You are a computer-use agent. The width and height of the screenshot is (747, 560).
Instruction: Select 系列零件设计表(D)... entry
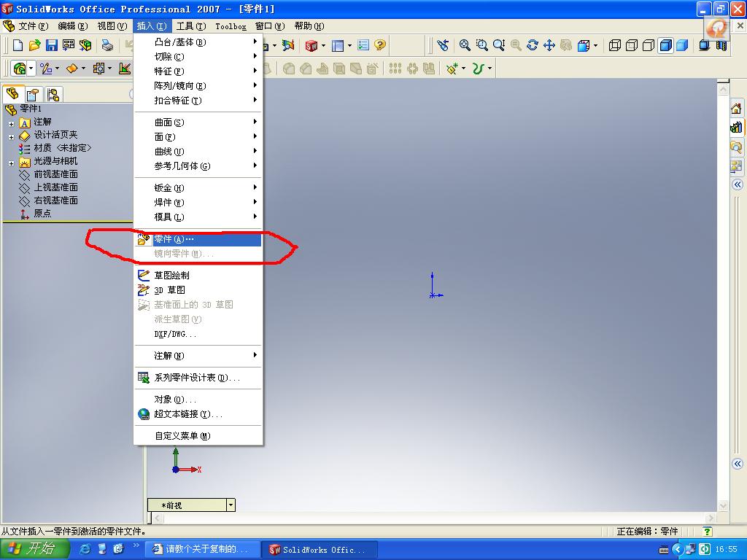tap(198, 378)
